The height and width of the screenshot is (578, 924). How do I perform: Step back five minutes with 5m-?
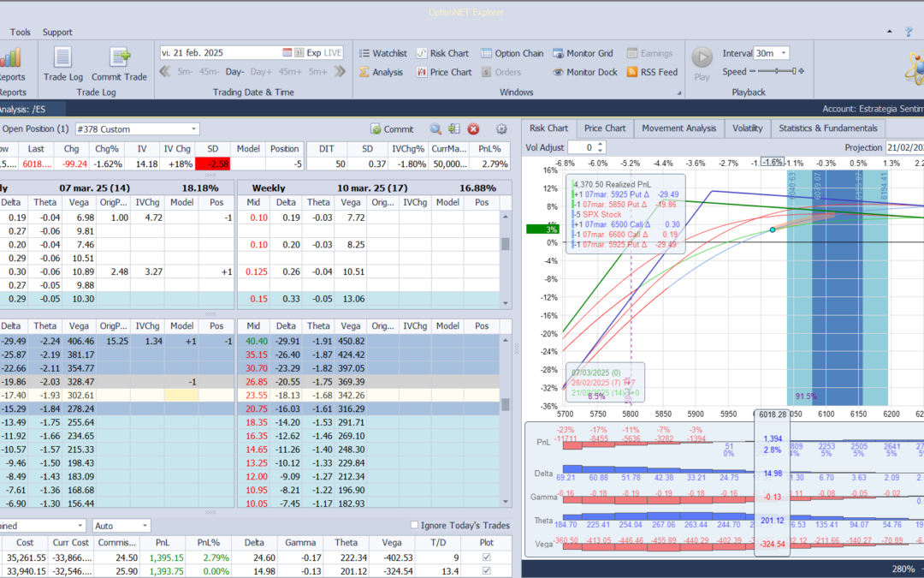tap(185, 72)
